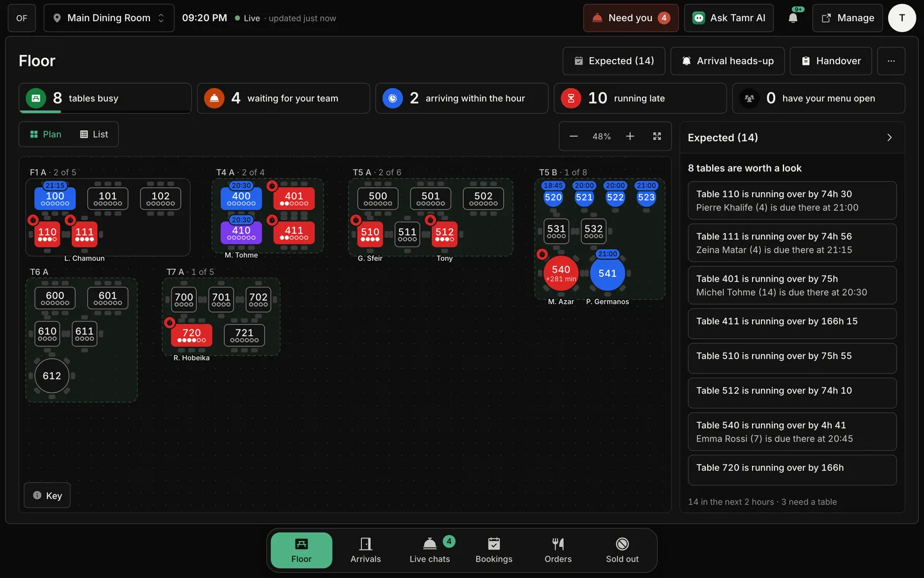This screenshot has width=924, height=578.
Task: Open the Sold out tab
Action: click(622, 550)
